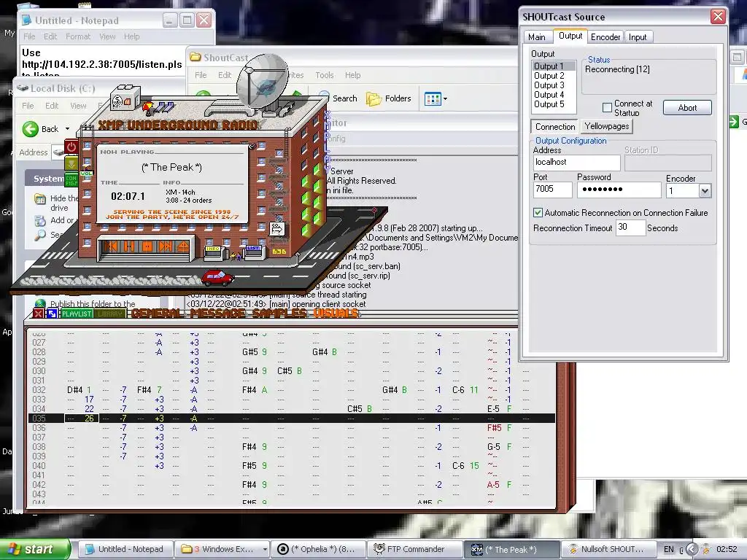Screen dimensions: 747x560
Task: Open SAMPLES info tab in XMPlay
Action: point(280,314)
